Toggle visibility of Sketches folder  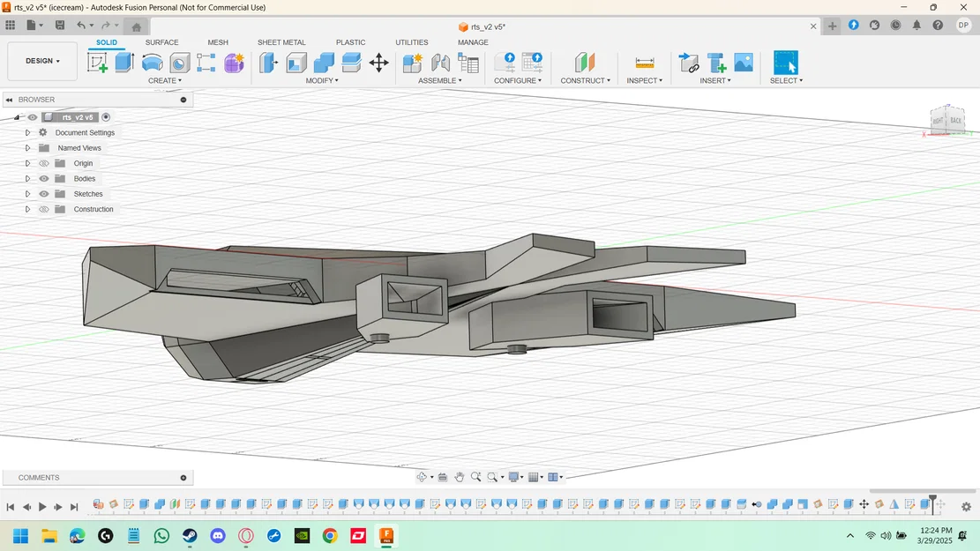(x=44, y=194)
